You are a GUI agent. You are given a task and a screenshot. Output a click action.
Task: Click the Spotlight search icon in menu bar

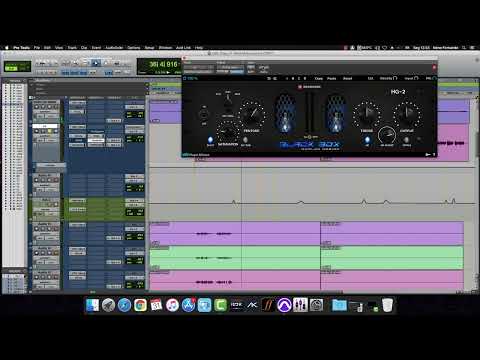tap(464, 48)
